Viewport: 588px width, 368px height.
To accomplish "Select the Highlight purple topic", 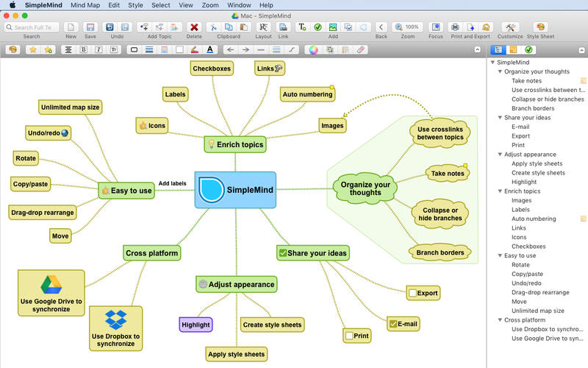I will point(196,325).
